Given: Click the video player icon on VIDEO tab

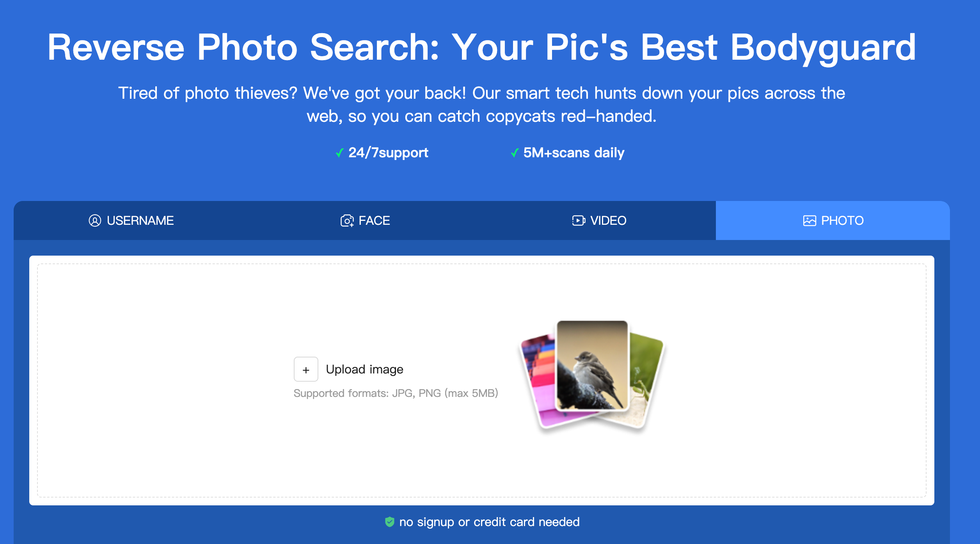Looking at the screenshot, I should pyautogui.click(x=578, y=220).
